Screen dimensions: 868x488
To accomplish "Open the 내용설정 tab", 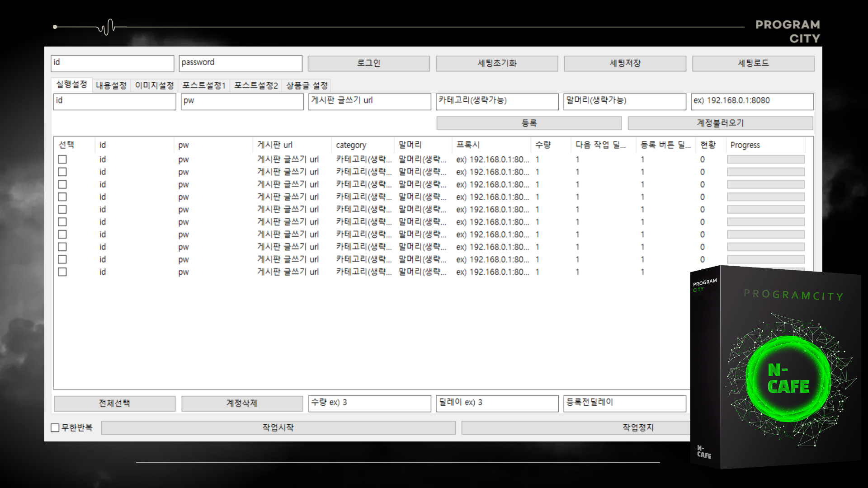I will [x=111, y=85].
